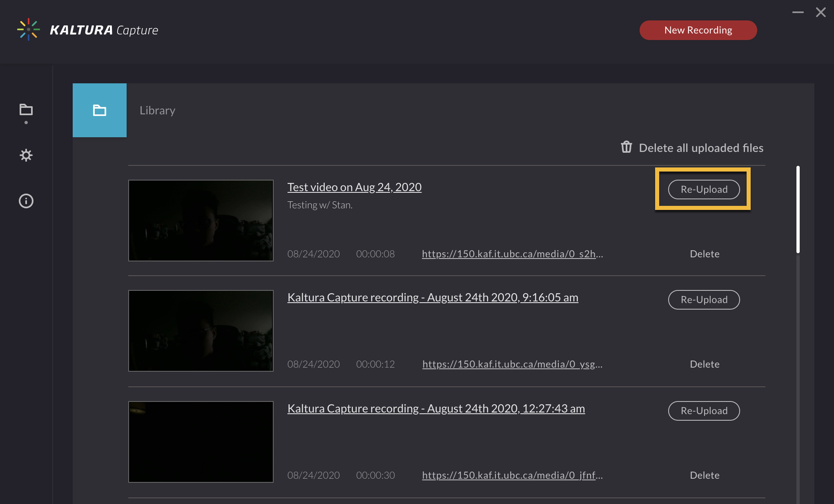Screen dimensions: 834x504
Task: Open the 12:27:43 am recording title link
Action: (x=436, y=409)
